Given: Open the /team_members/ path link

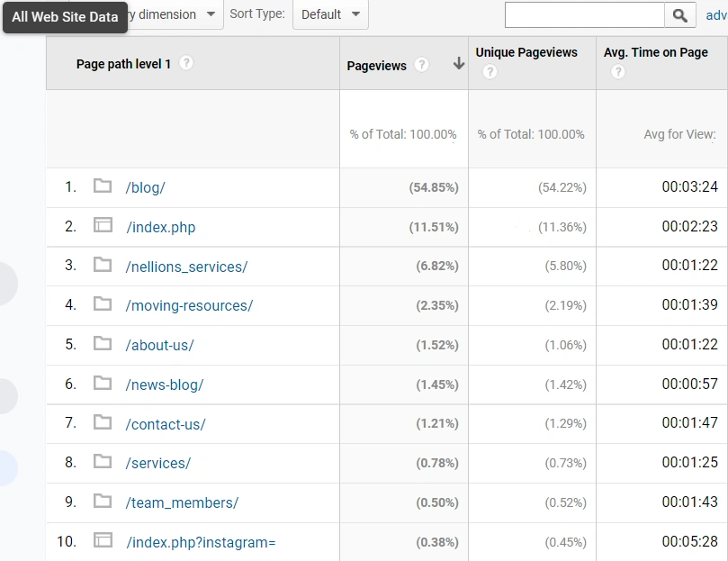Looking at the screenshot, I should pyautogui.click(x=182, y=502).
